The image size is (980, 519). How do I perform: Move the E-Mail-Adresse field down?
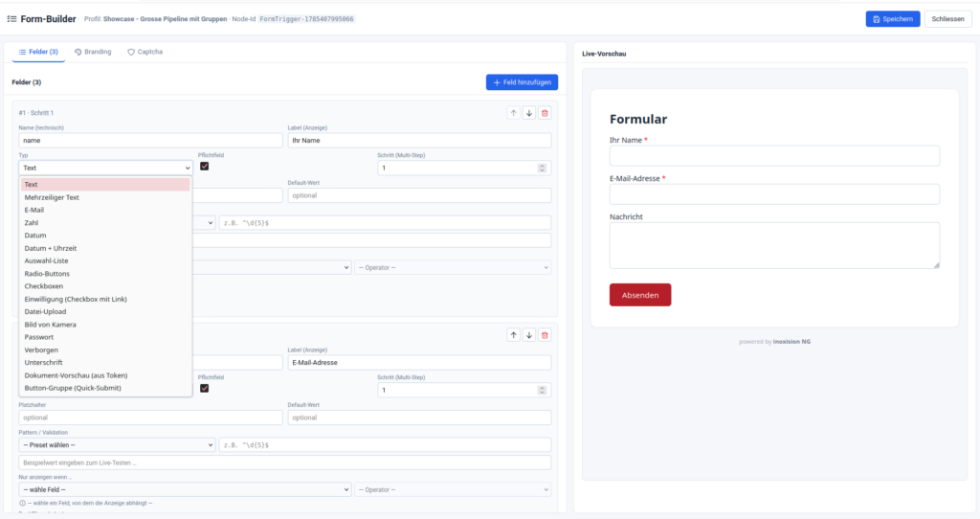(528, 335)
